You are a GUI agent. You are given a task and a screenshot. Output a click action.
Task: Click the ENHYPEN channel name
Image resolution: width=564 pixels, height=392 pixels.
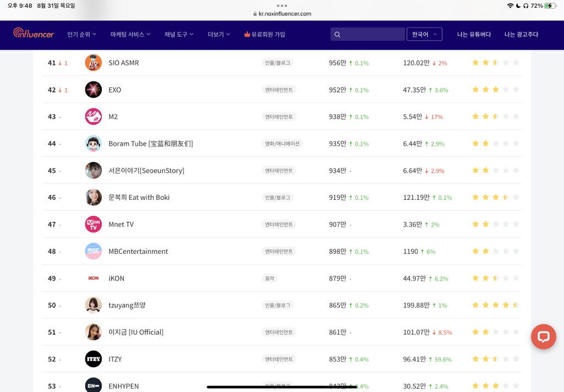124,386
